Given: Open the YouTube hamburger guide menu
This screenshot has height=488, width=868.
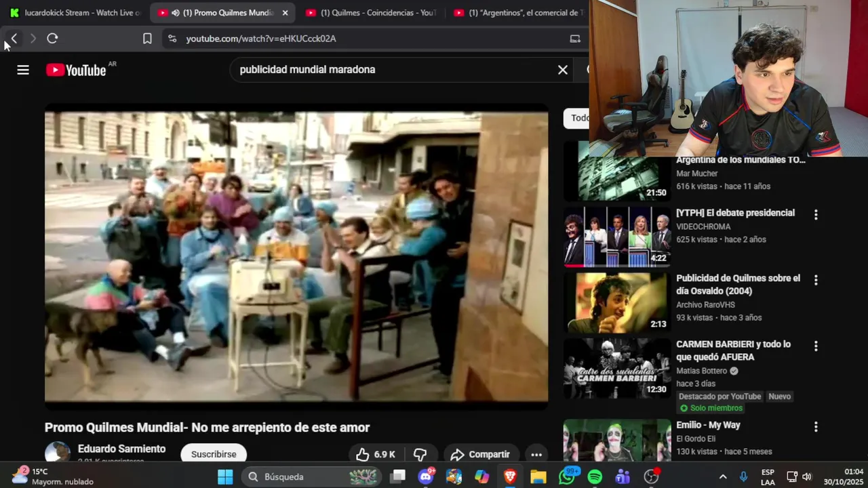Looking at the screenshot, I should click(x=23, y=70).
